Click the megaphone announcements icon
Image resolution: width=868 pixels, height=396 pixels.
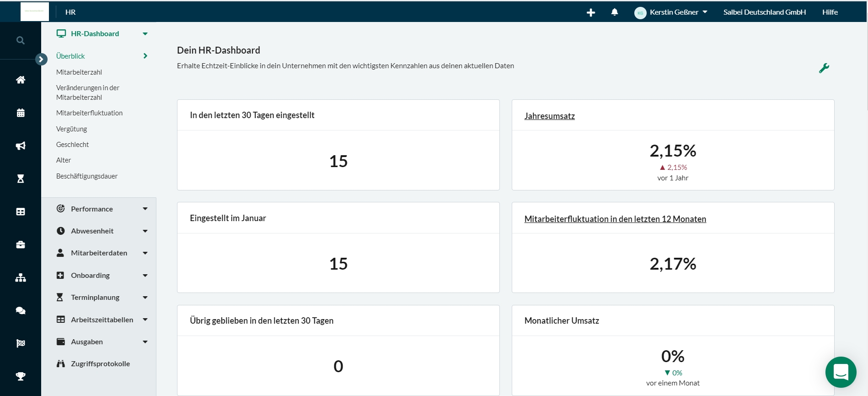[x=21, y=146]
